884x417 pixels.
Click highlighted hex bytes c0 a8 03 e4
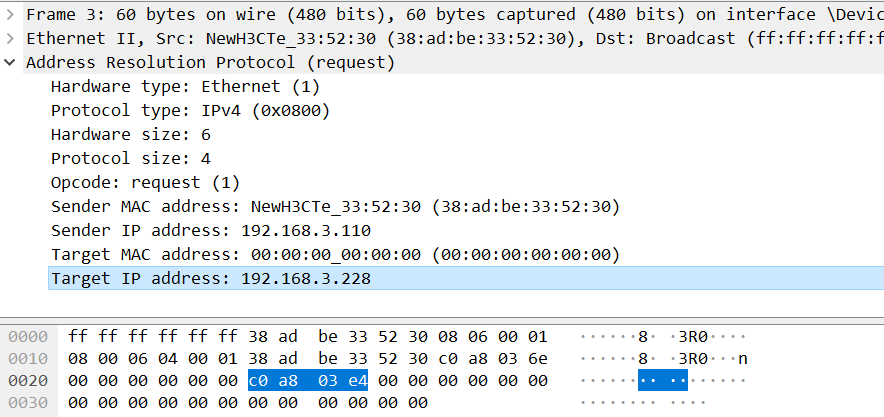pos(308,381)
